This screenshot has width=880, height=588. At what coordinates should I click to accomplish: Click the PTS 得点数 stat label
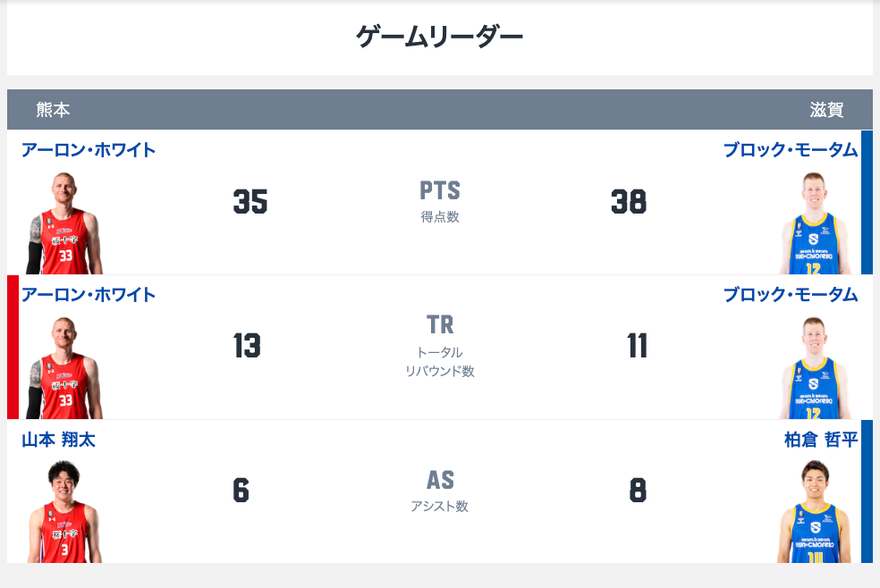pos(440,201)
